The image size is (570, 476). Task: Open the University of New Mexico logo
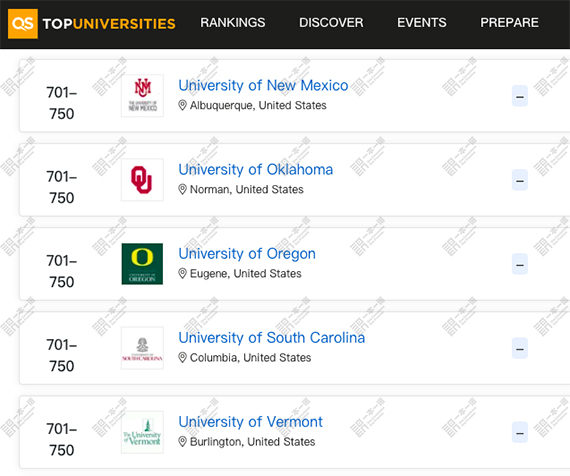(142, 96)
